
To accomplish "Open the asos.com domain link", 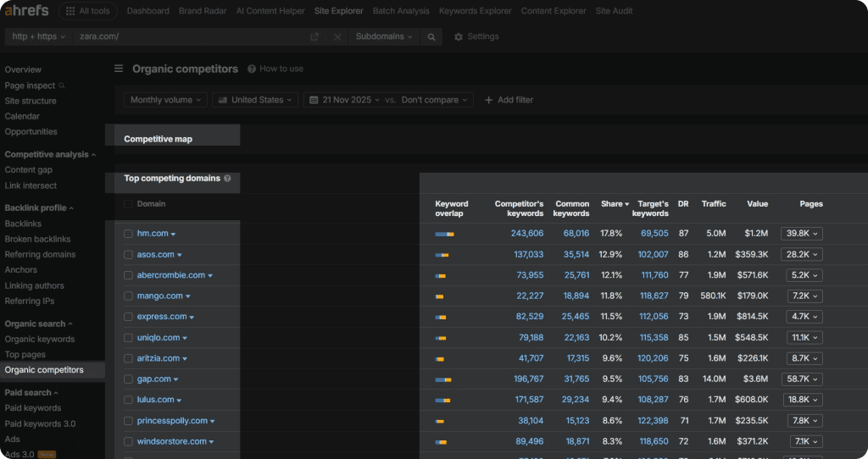I will tap(156, 254).
